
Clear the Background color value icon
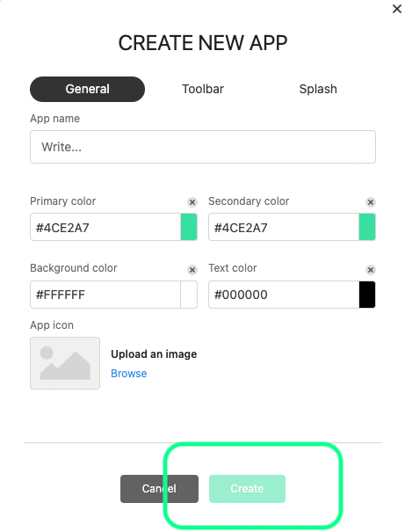[192, 270]
